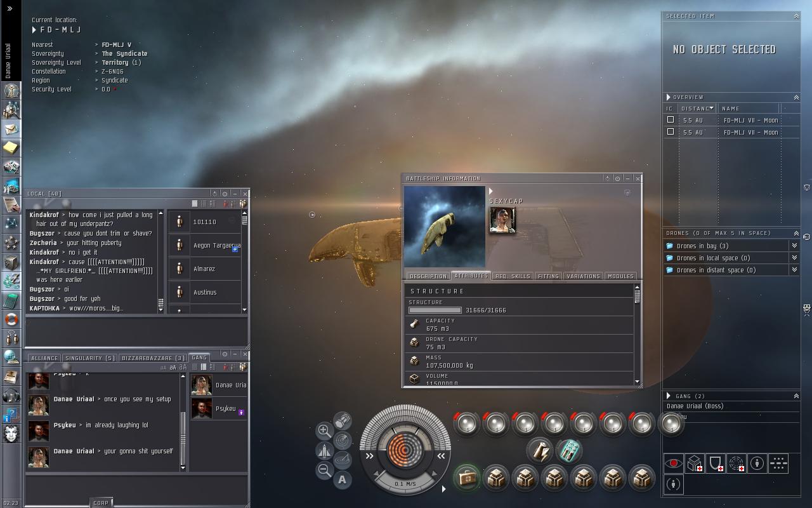Open the character sheet Vitruvian icon
Viewport: 812px width, 508px height.
click(11, 90)
